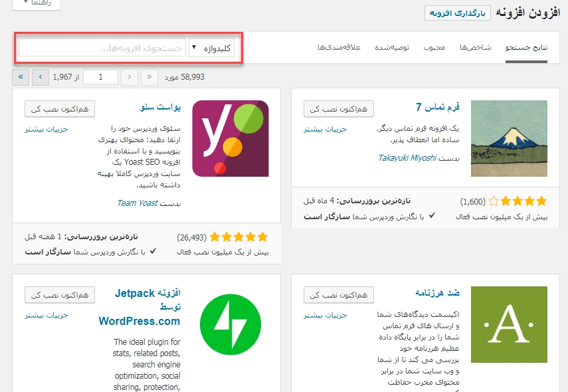Click the افزودن افزونه page heading
Screen dimensions: 568x392
coord(527,13)
